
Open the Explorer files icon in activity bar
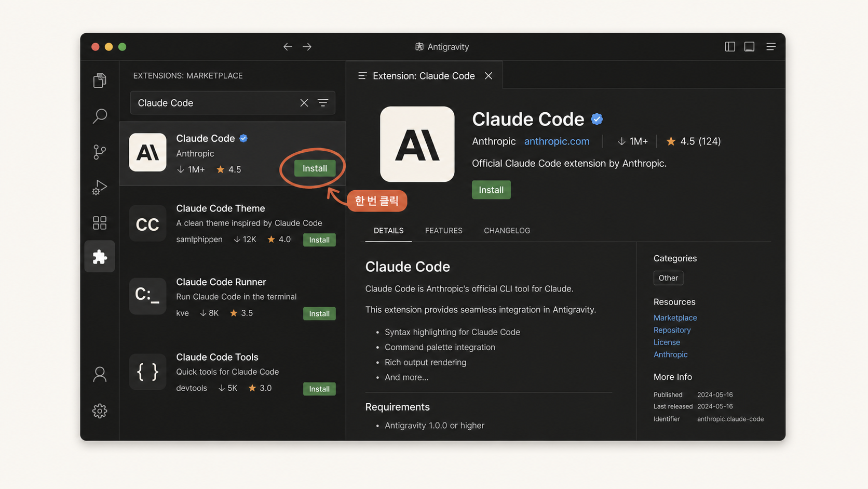100,80
